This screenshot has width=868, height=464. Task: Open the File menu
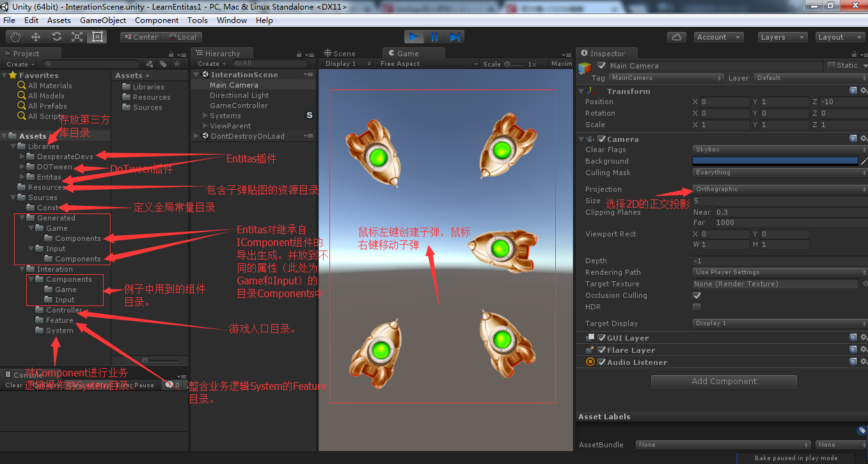point(10,20)
